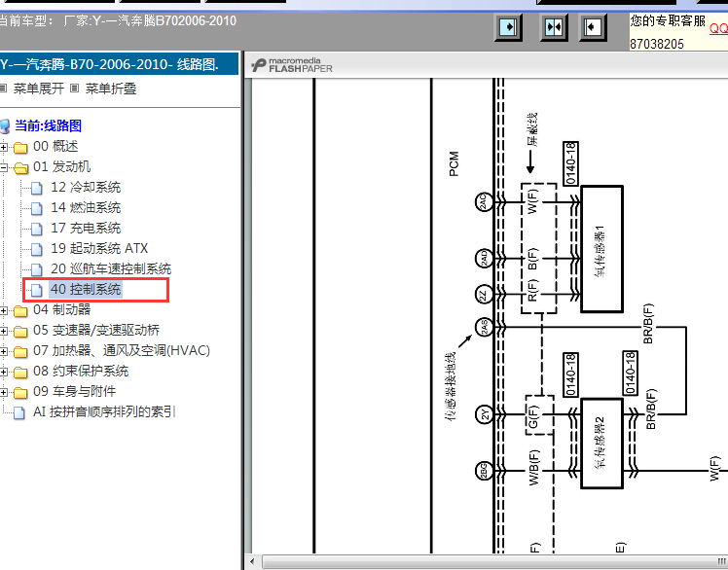
Task: Expand the 08 约束保护系统 node
Action: (x=4, y=372)
